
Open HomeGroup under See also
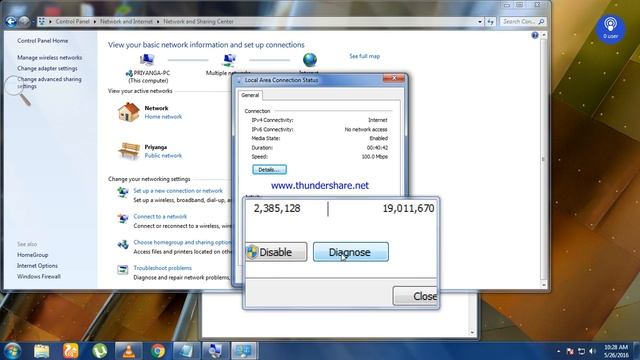click(33, 255)
